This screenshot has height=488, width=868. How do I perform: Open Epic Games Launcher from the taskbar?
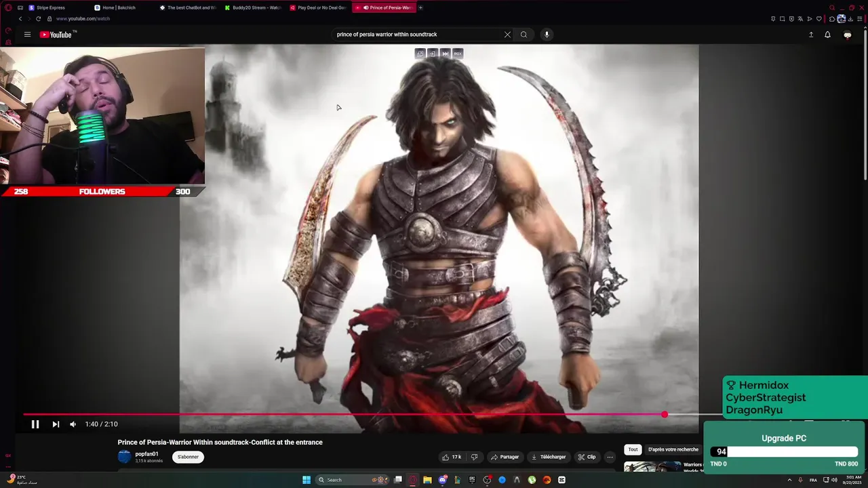pyautogui.click(x=472, y=480)
